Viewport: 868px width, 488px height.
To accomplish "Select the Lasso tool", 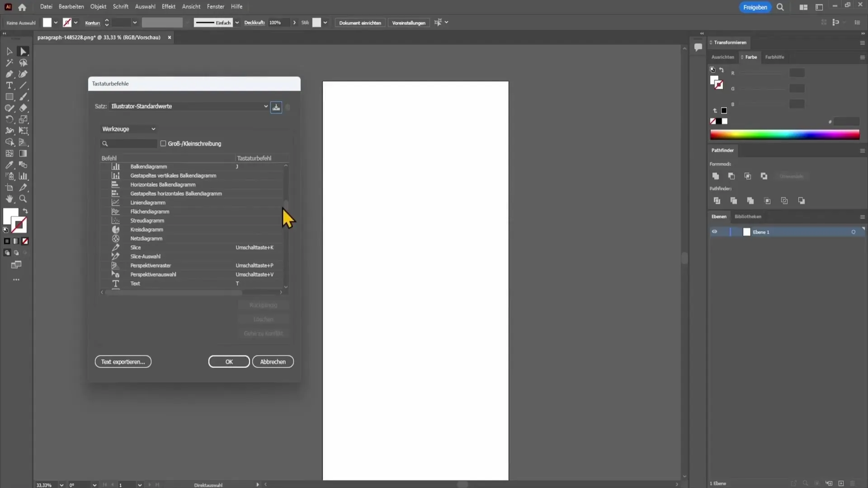I will [23, 63].
